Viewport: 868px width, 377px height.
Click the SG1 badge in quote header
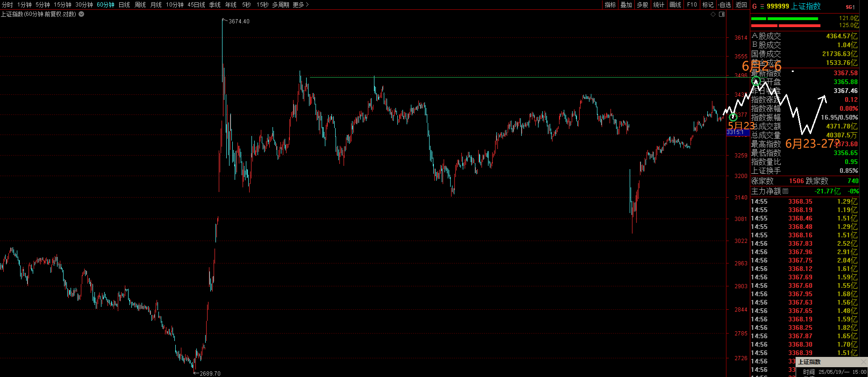coord(850,7)
